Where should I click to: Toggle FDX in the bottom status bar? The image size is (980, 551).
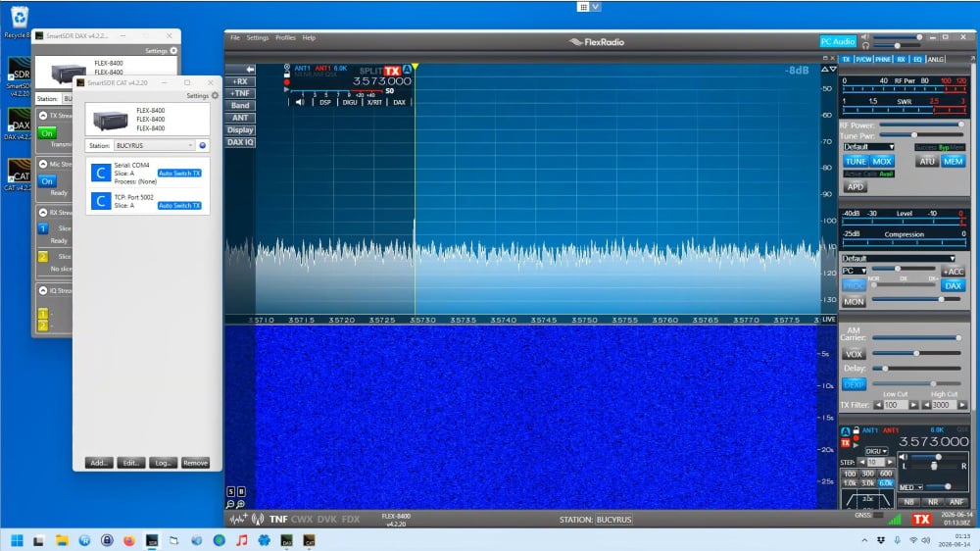point(351,519)
